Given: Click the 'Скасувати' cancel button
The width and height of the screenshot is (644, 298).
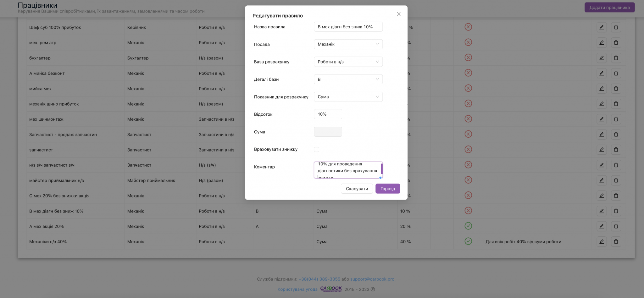Looking at the screenshot, I should [x=357, y=189].
